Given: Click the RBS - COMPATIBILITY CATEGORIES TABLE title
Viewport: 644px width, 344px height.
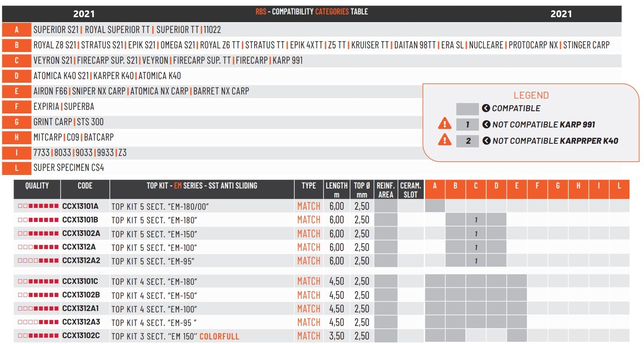Looking at the screenshot, I should (312, 12).
